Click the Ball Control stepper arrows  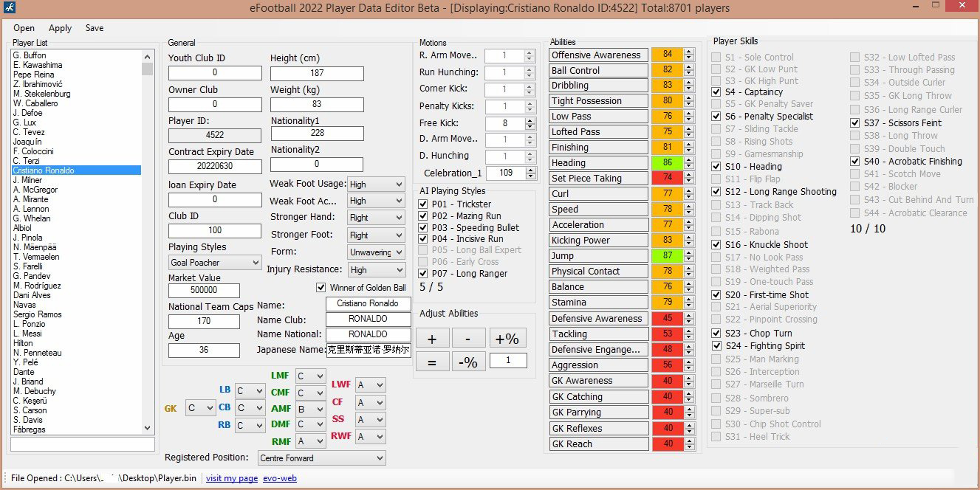pyautogui.click(x=689, y=70)
